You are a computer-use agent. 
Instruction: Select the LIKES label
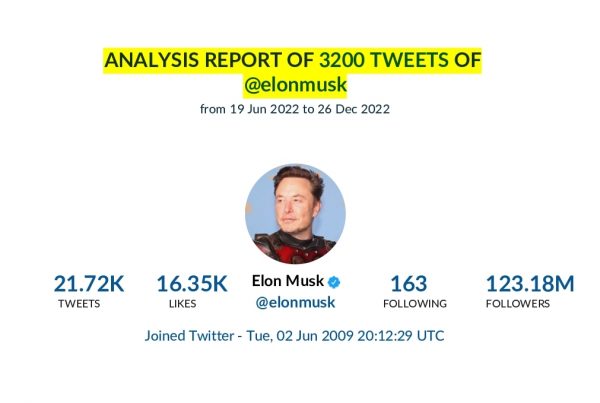pyautogui.click(x=183, y=304)
